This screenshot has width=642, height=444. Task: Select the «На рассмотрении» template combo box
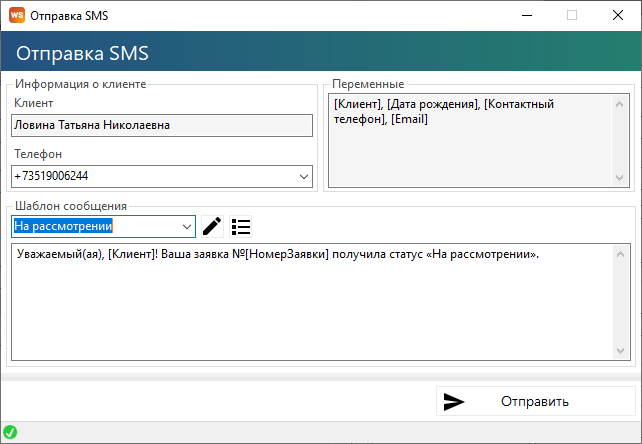coord(95,226)
